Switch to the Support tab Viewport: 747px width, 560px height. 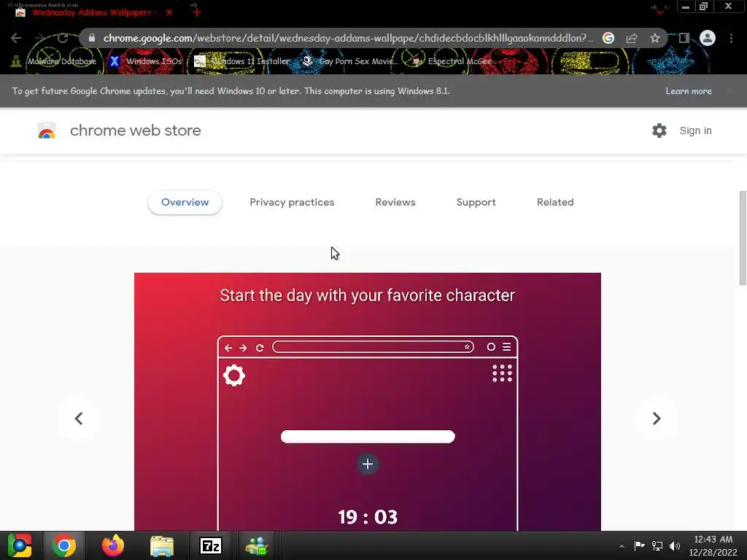point(476,203)
